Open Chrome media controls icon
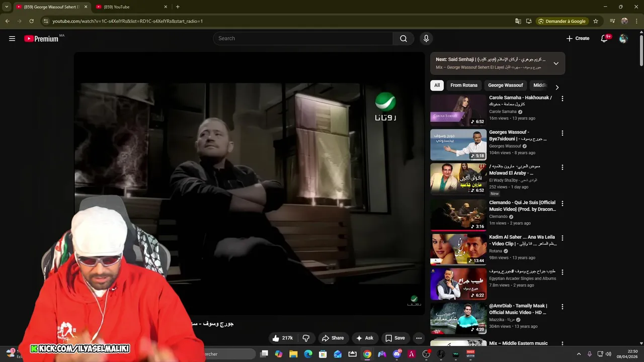This screenshot has height=362, width=644. click(x=612, y=21)
